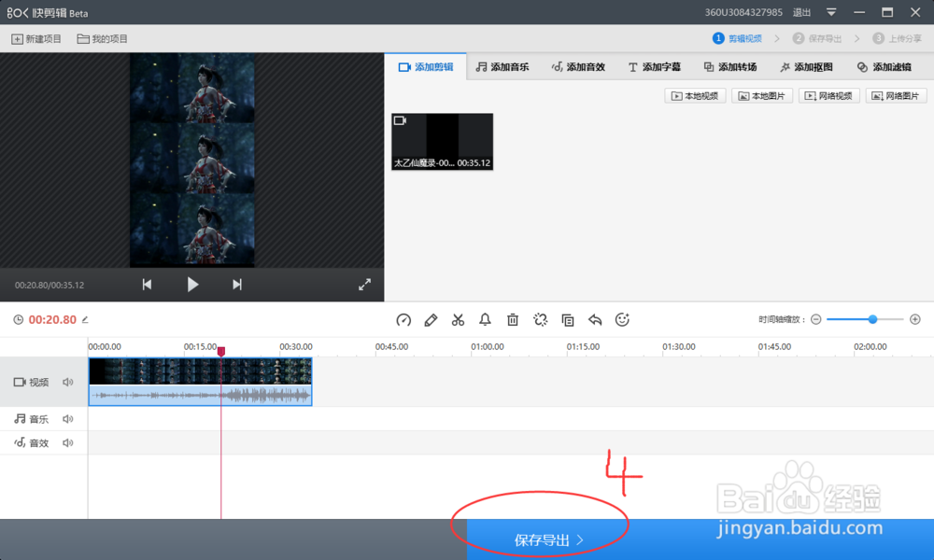Switch to the 添加抠图 tab
934x560 pixels.
pyautogui.click(x=807, y=66)
